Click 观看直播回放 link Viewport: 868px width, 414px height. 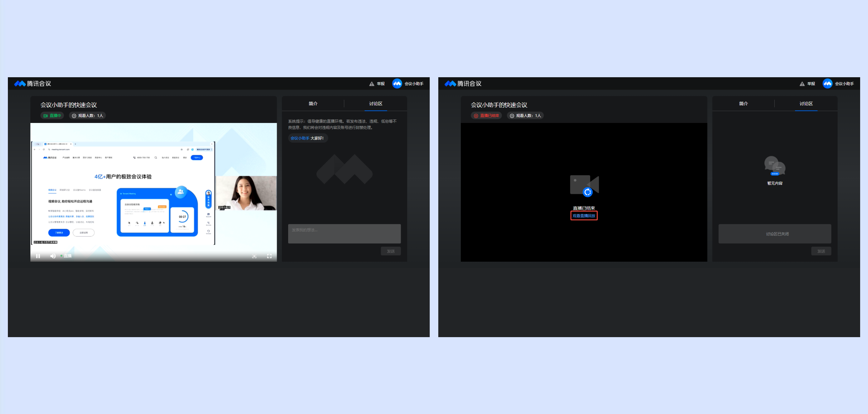tap(584, 216)
